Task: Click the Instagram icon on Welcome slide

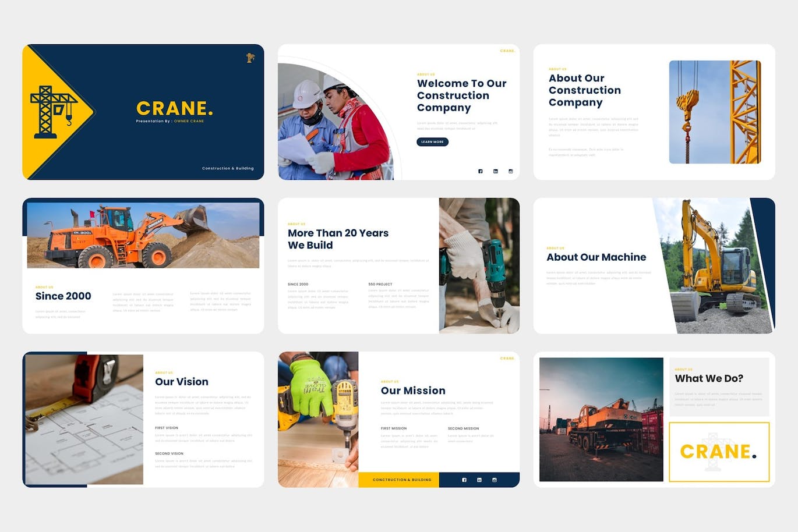Action: (511, 171)
